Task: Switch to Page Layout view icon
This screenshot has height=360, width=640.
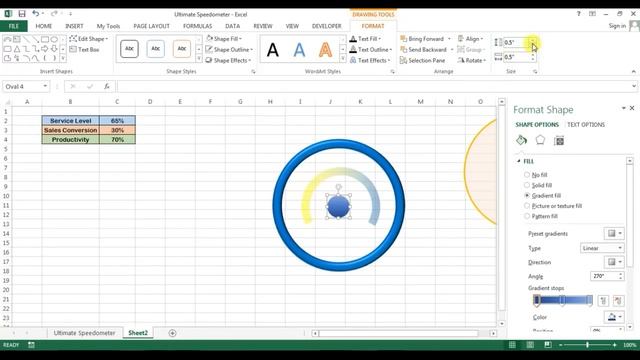Action: click(530, 345)
